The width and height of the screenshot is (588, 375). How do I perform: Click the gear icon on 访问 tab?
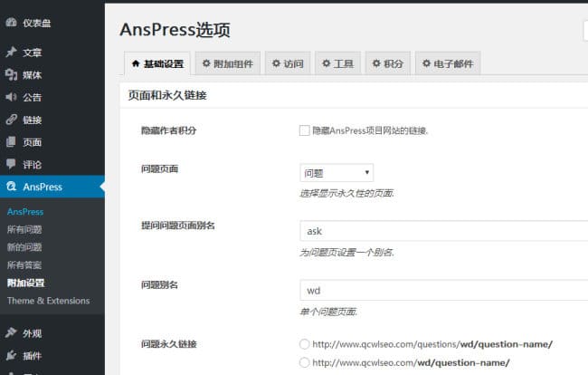point(276,63)
